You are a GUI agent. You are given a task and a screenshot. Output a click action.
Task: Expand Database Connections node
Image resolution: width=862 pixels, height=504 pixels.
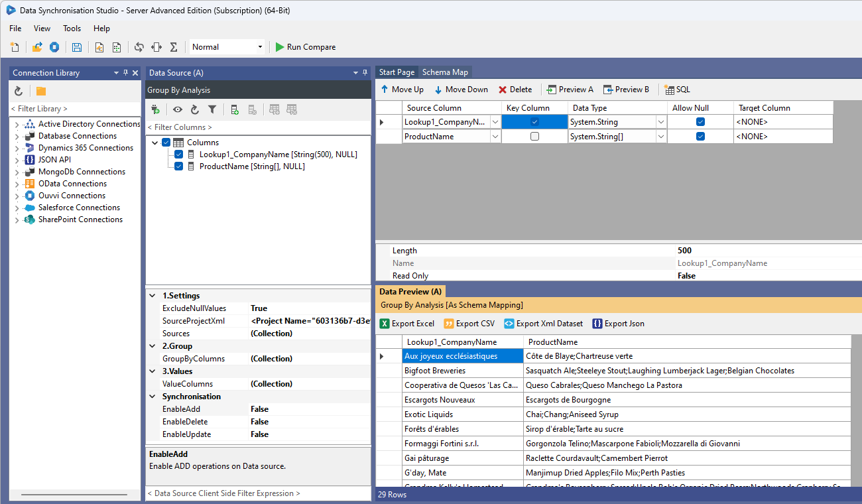click(x=17, y=136)
